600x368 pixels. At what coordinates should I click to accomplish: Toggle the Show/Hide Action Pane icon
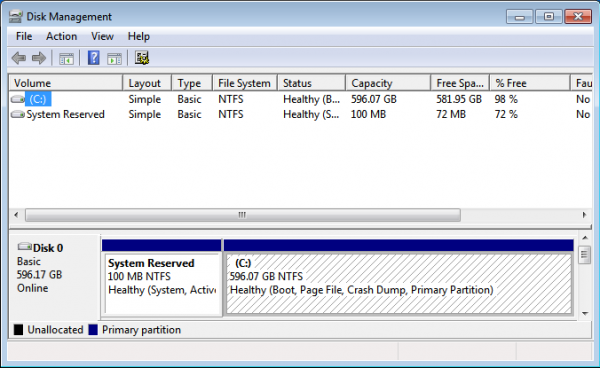point(114,59)
